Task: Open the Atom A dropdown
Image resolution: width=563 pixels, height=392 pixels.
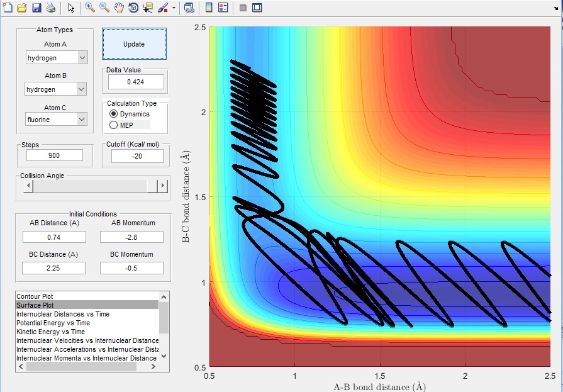Action: point(57,57)
